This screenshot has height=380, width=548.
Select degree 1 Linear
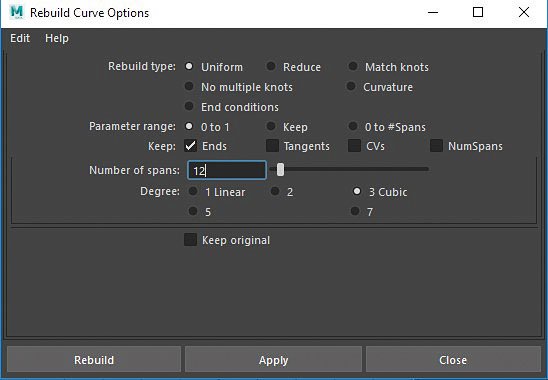click(x=193, y=191)
